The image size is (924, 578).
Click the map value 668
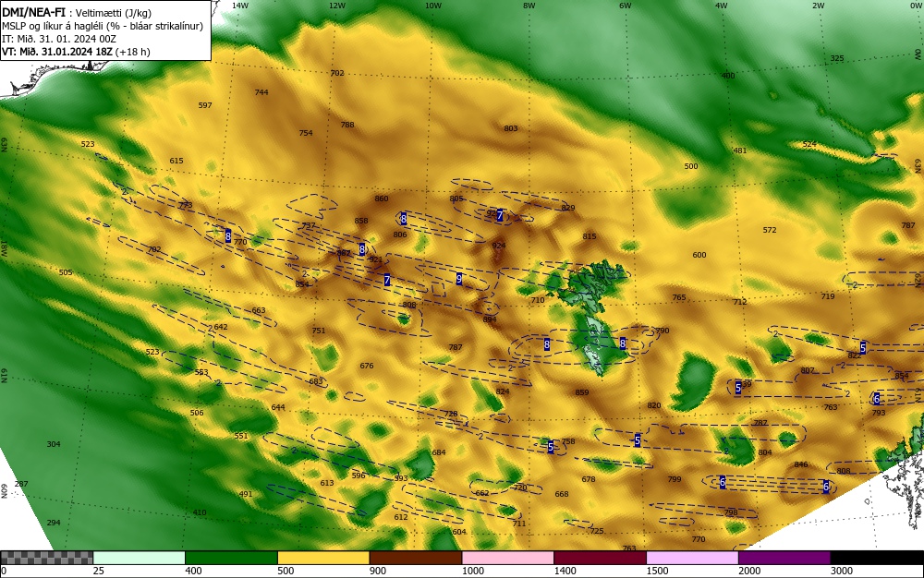click(x=562, y=494)
